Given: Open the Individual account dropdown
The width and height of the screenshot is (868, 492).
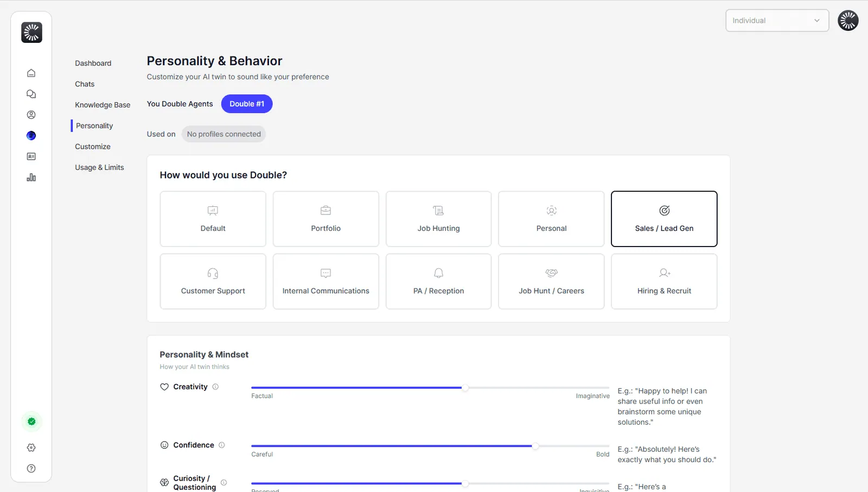Looking at the screenshot, I should point(777,21).
